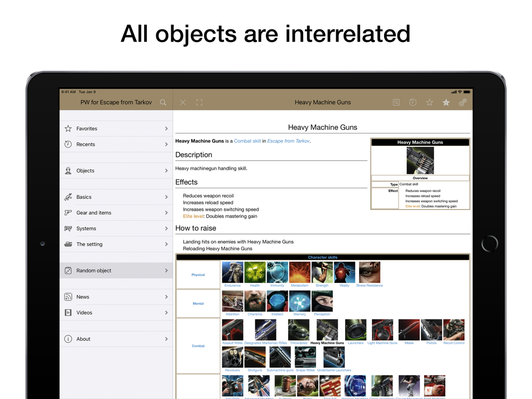
Task: Expand the chevron on the Recents row
Action: [166, 144]
